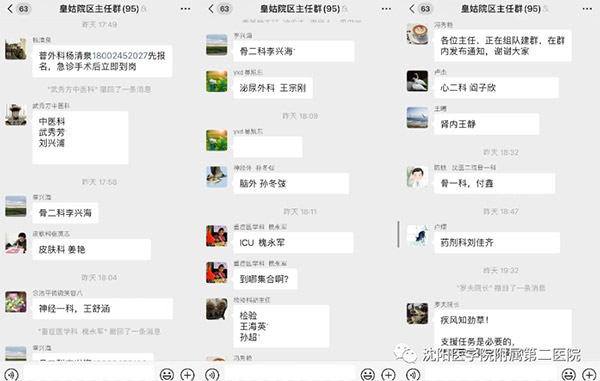The height and width of the screenshot is (381, 600).
Task: Tap plus attachment icon below 神经一科 chat
Action: pyautogui.click(x=188, y=374)
